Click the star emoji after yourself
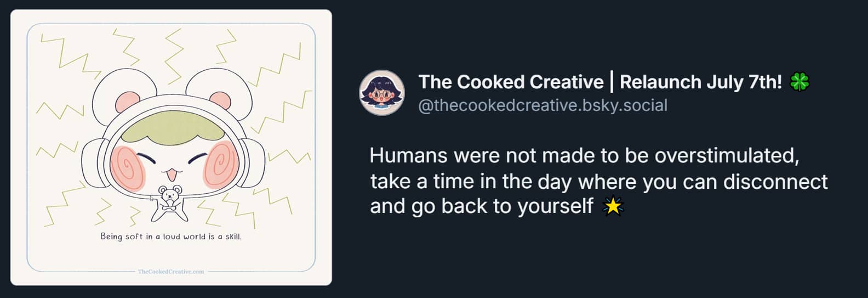The height and width of the screenshot is (298, 868). [x=613, y=206]
